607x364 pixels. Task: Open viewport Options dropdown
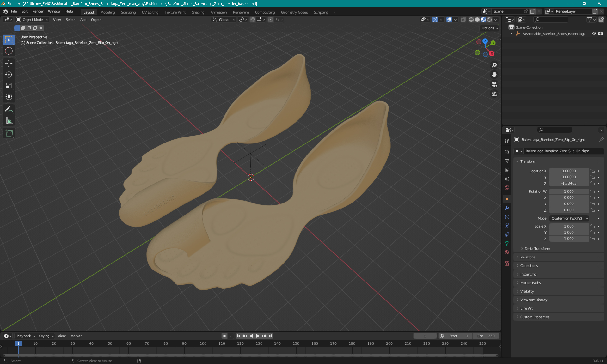[490, 28]
